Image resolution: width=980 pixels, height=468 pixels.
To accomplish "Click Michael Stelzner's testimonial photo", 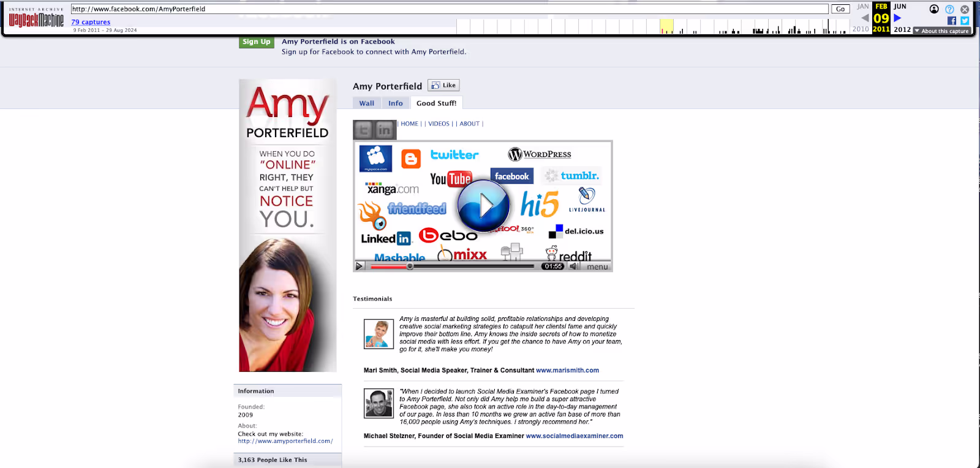I will click(379, 403).
